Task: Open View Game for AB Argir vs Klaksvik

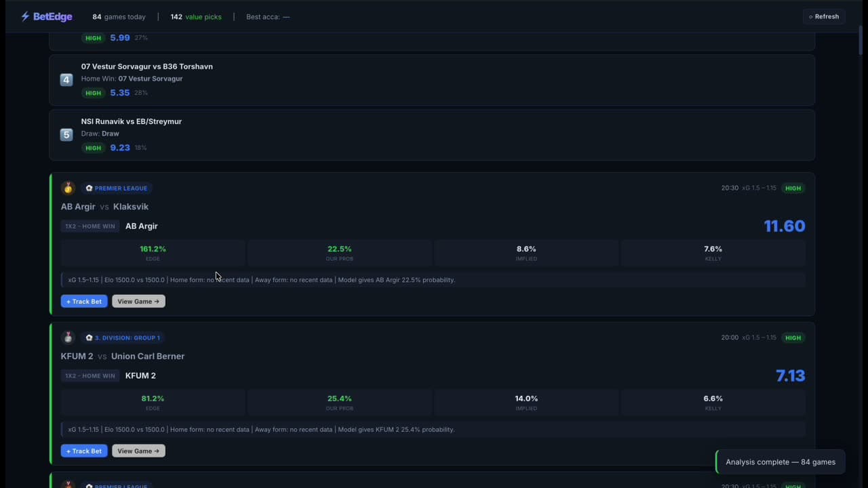Action: pos(138,301)
